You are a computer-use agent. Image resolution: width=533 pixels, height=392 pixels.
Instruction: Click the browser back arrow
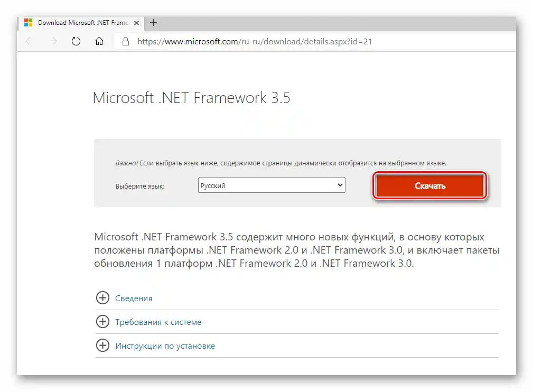[x=30, y=42]
